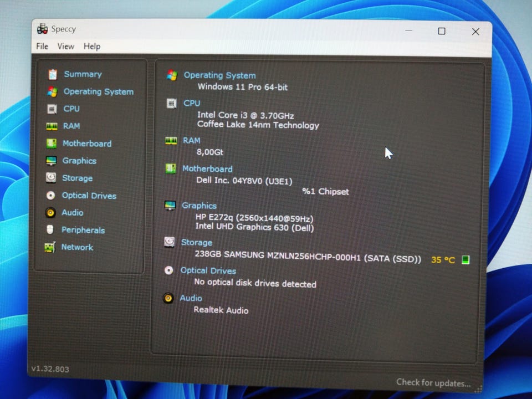Open Motherboard heading in summary panel
The height and width of the screenshot is (399, 532).
point(208,168)
